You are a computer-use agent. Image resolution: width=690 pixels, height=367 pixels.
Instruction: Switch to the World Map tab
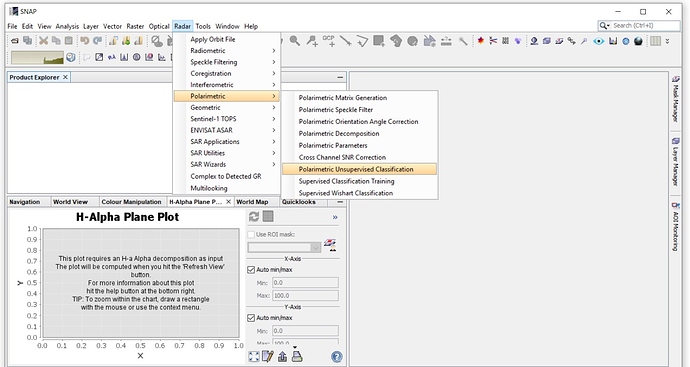tap(252, 202)
